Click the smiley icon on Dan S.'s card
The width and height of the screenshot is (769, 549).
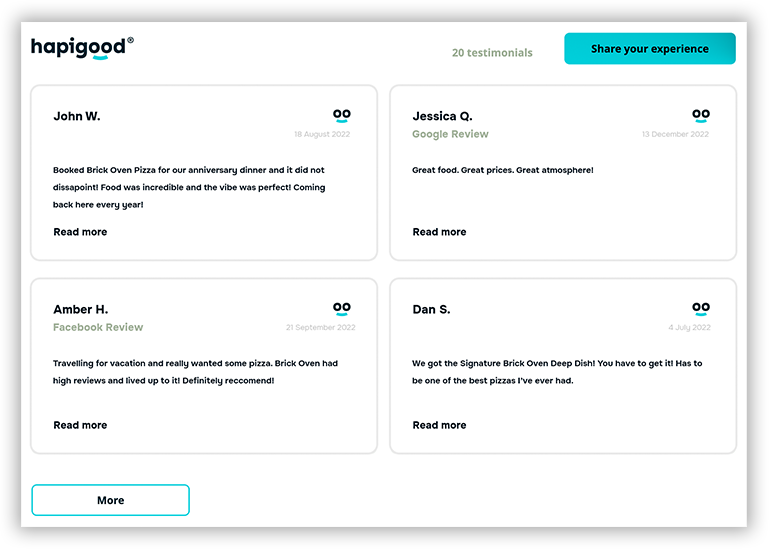(701, 310)
